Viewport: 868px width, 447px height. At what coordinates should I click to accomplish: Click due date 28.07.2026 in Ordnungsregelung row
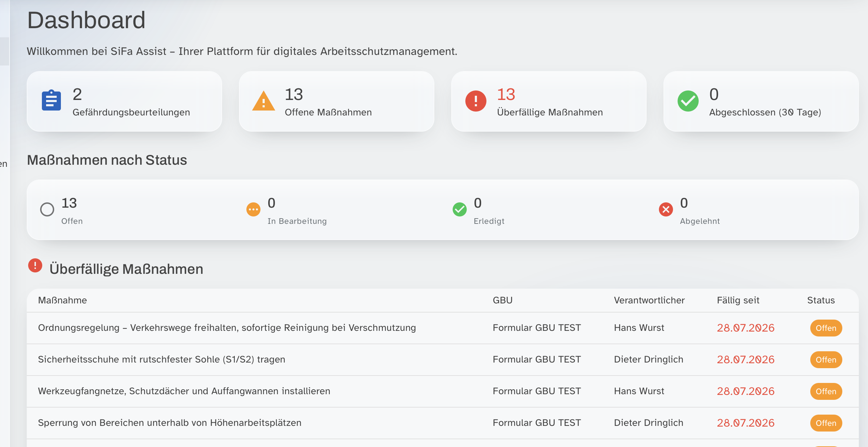pyautogui.click(x=746, y=328)
